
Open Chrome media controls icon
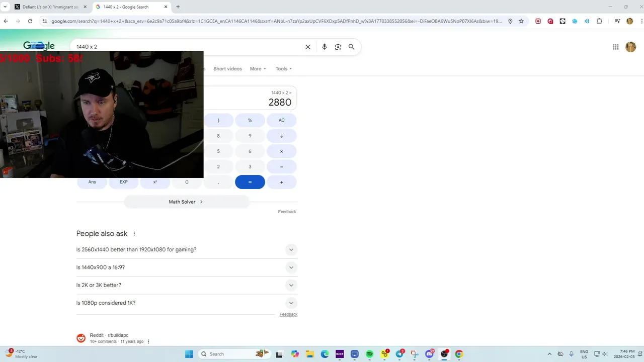617,21
